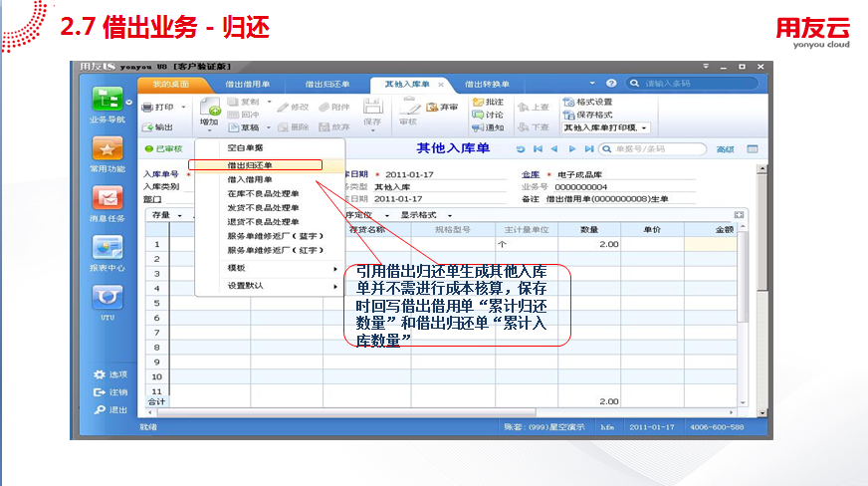This screenshot has width=868, height=486.
Task: Click the 上查 trace up button
Action: pos(534,107)
